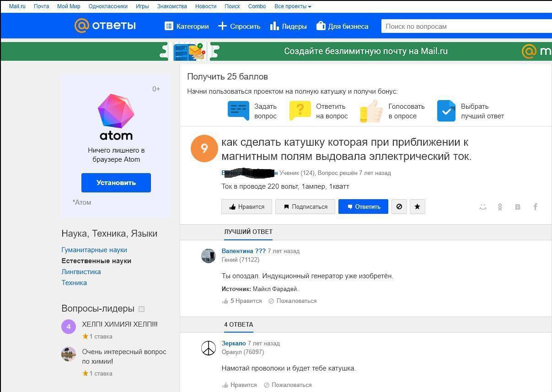Screen dimensions: 552x392
Task: Expand the Все проекты dropdown
Action: (x=293, y=6)
